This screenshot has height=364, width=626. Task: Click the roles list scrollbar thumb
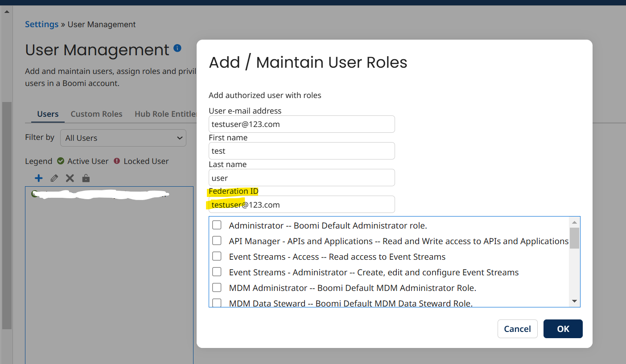574,238
